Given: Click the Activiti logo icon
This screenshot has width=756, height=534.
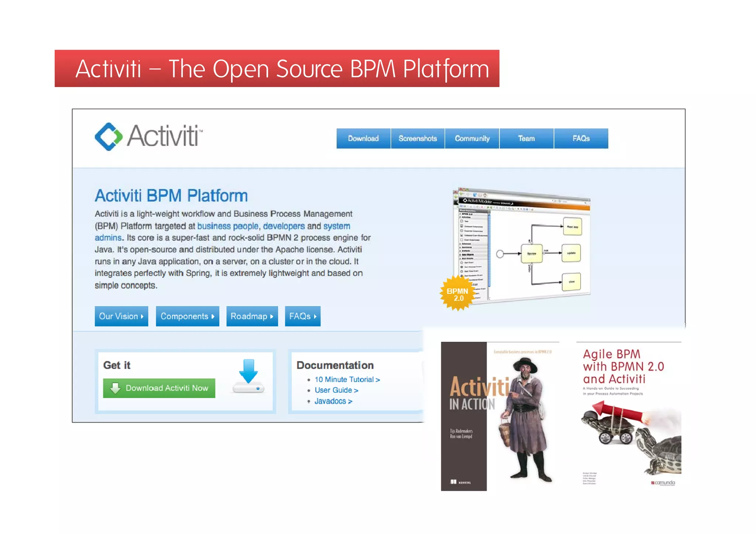Looking at the screenshot, I should coord(108,137).
